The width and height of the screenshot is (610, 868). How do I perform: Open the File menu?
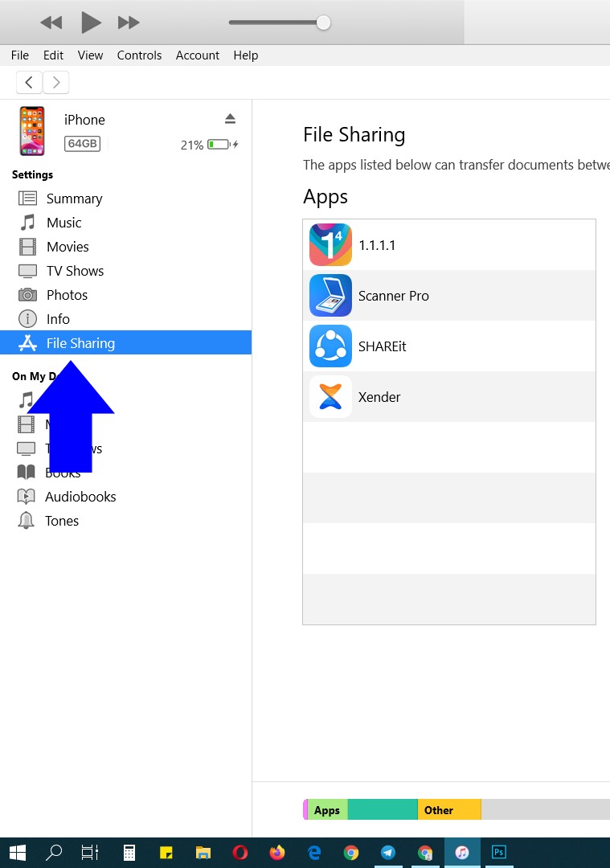[x=20, y=55]
